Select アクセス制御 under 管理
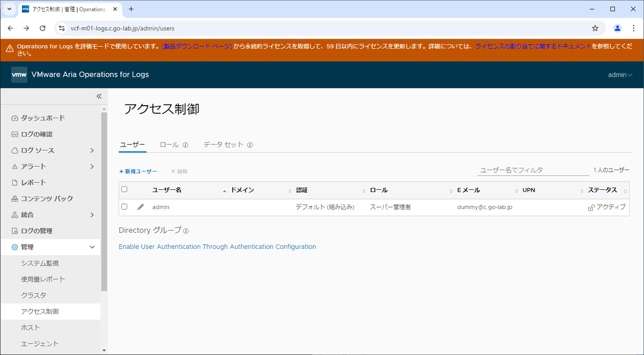This screenshot has width=644, height=355. point(50,311)
